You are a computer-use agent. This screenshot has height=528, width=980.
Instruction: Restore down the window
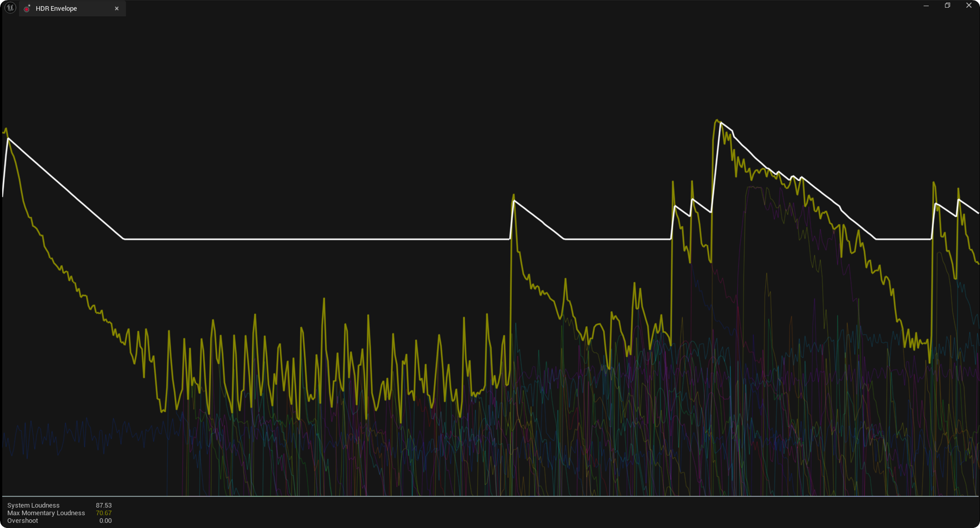(x=947, y=6)
